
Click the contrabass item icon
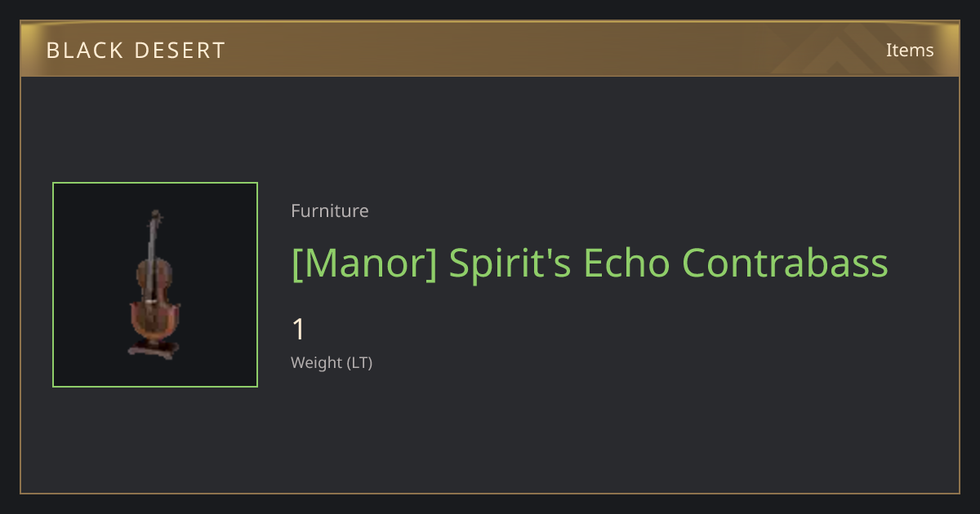[154, 285]
